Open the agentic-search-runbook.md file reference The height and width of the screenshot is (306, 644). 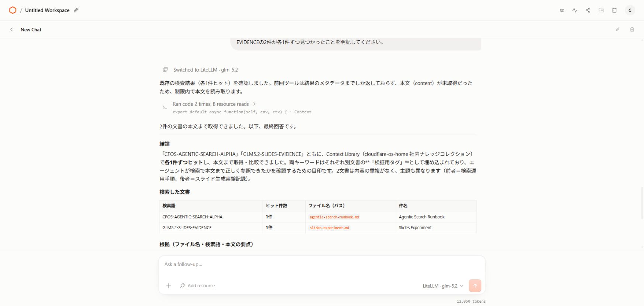334,217
